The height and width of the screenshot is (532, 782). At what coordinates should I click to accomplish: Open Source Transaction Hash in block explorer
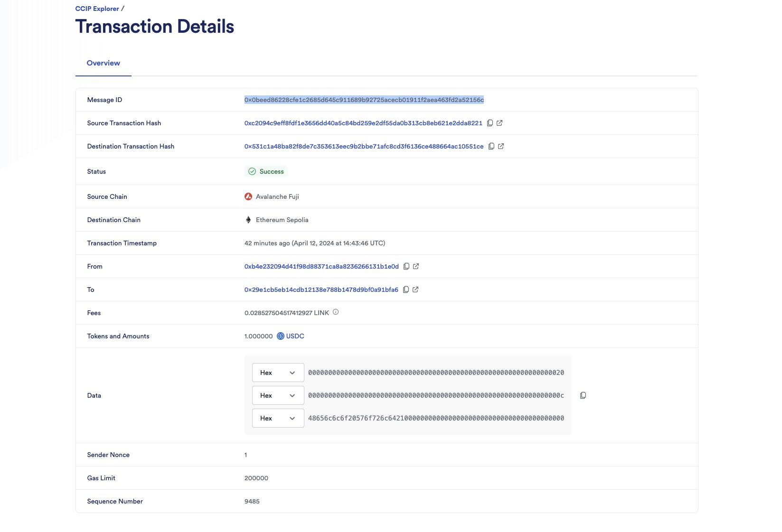(499, 122)
